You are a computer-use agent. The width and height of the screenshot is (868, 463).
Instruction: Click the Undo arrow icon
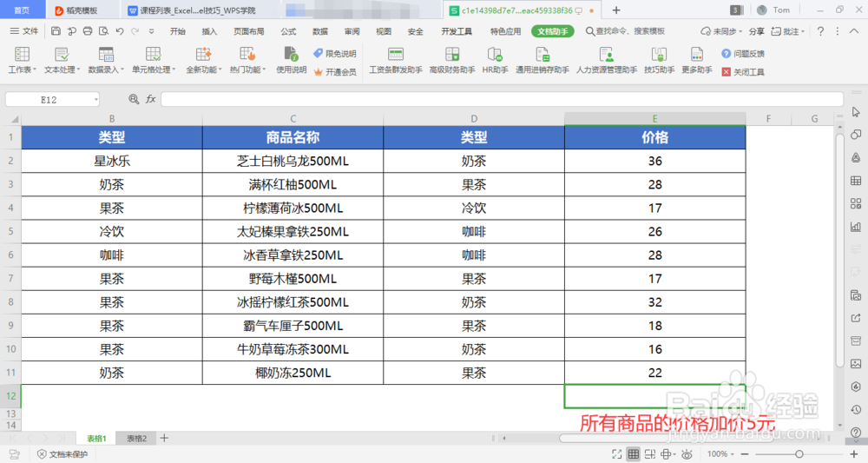[120, 31]
